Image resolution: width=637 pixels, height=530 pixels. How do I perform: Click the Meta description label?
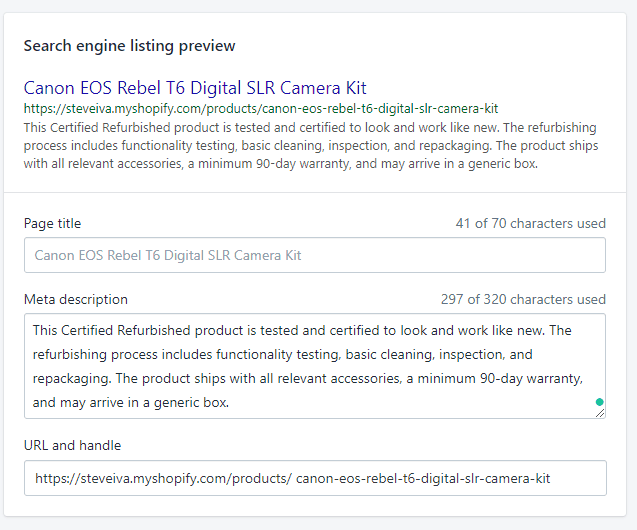pyautogui.click(x=76, y=299)
